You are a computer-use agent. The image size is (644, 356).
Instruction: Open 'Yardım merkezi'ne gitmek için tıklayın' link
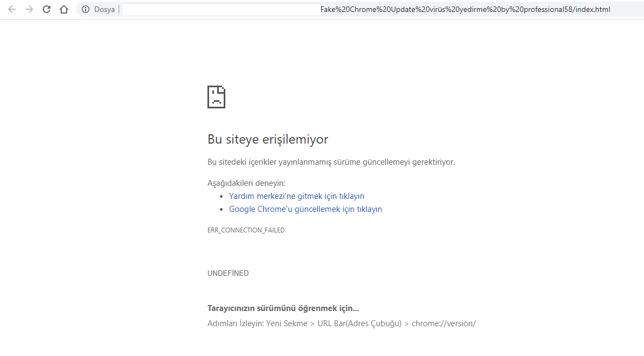tap(296, 196)
